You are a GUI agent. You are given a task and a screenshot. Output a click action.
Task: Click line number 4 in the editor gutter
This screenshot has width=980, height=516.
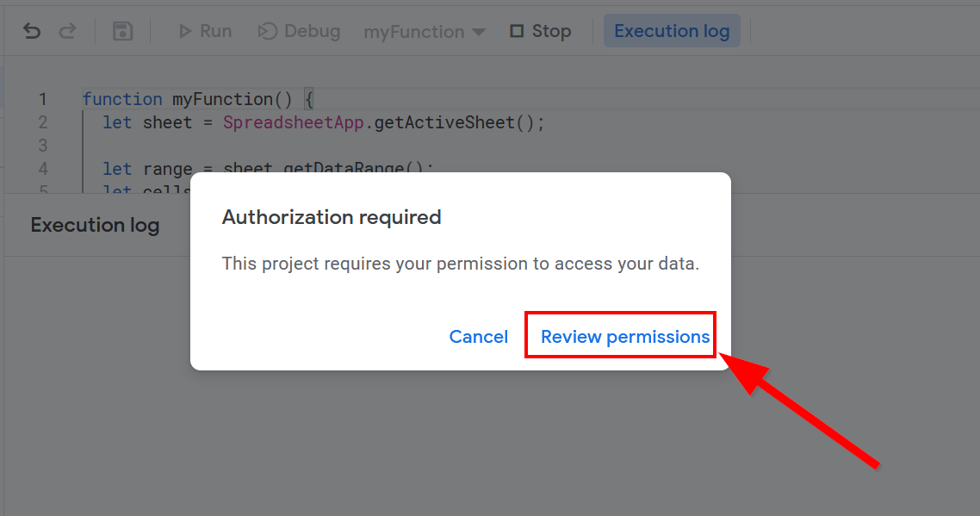43,169
